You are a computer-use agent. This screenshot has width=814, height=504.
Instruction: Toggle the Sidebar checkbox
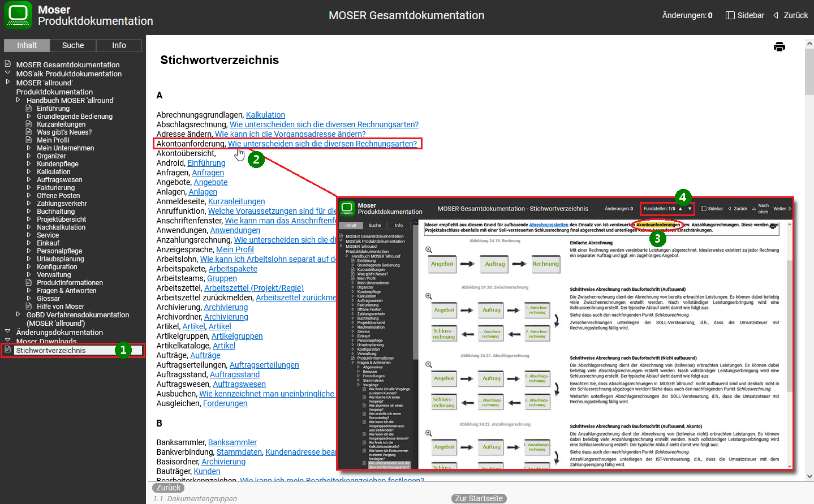pyautogui.click(x=730, y=15)
